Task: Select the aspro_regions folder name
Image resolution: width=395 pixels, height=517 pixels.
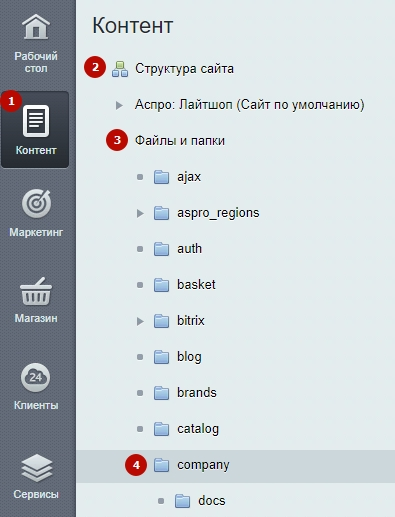Action: point(218,213)
